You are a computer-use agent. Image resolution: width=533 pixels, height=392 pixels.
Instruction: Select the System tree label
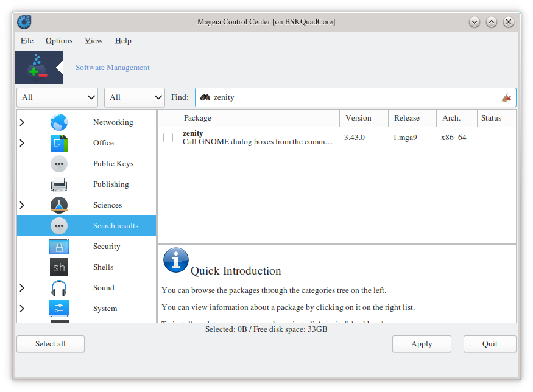105,309
